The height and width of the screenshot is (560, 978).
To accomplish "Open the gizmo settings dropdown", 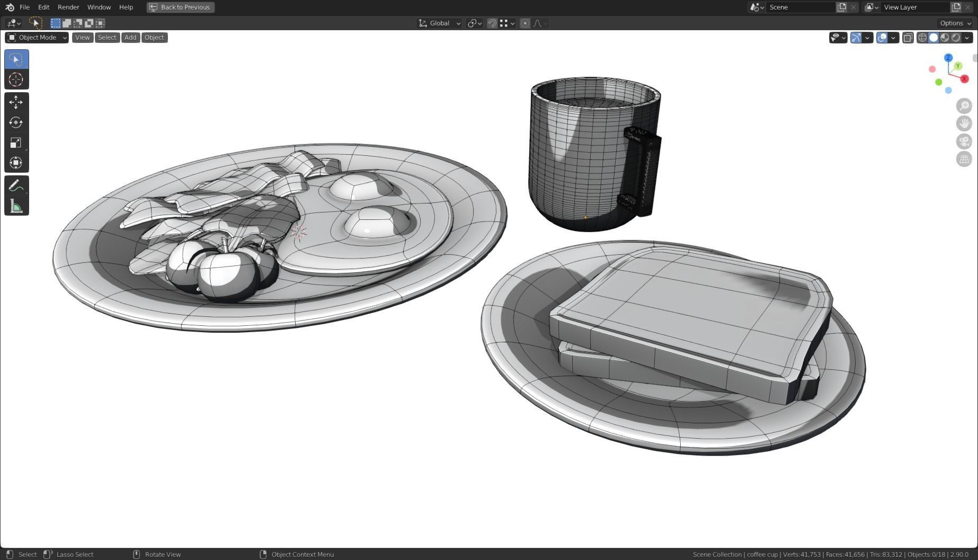I will [867, 38].
